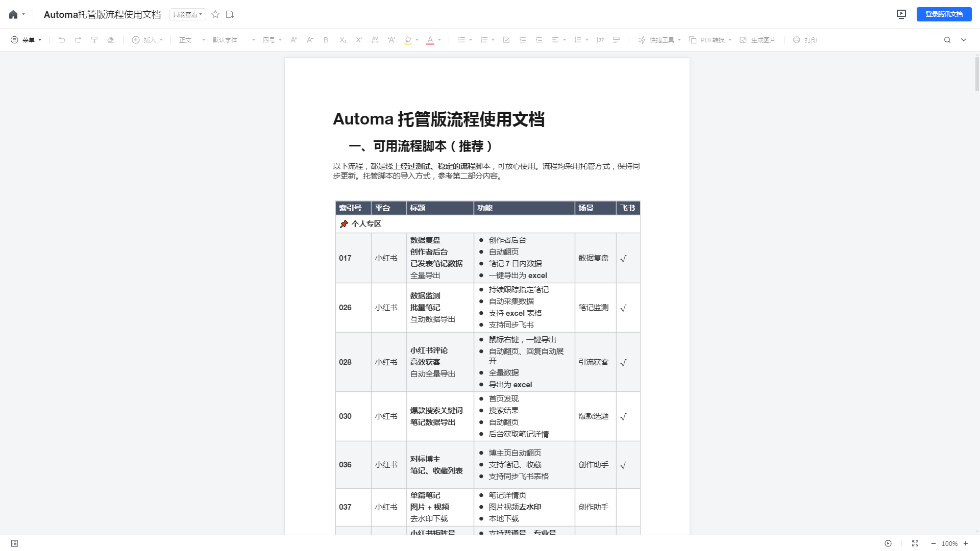Click the 打印 print button
Viewport: 980px width, 551px height.
point(805,40)
